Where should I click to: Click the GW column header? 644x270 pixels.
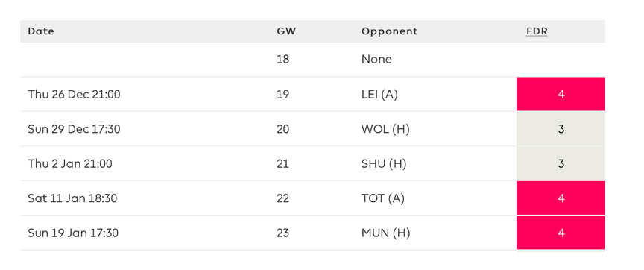[x=286, y=31]
